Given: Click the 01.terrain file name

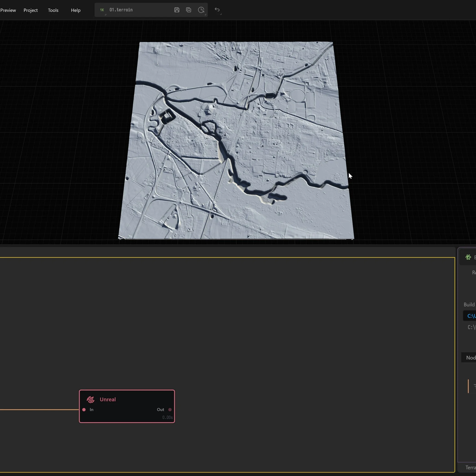Looking at the screenshot, I should pos(121,10).
